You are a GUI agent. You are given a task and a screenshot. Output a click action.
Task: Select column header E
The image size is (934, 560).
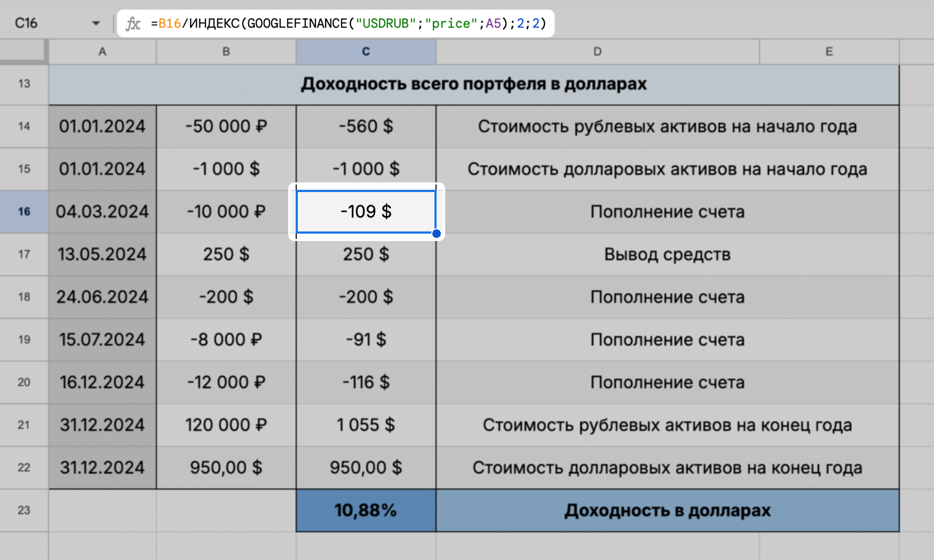(x=828, y=52)
